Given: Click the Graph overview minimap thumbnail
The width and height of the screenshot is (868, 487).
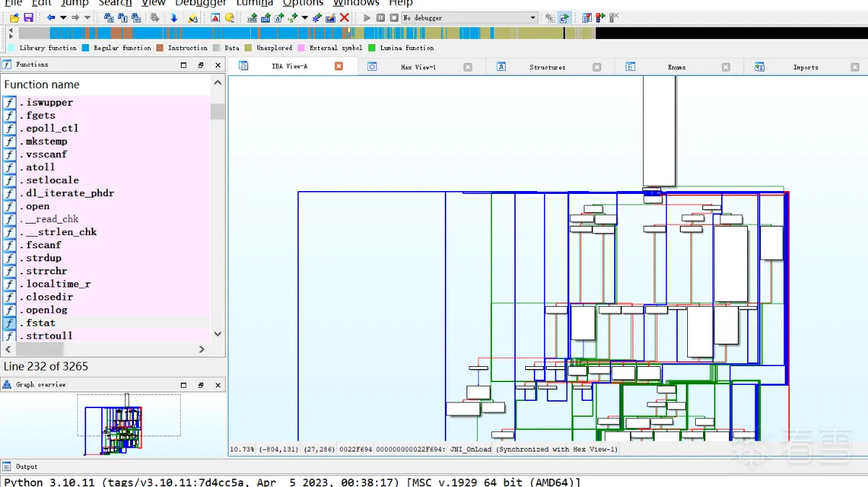Looking at the screenshot, I should coord(113,424).
